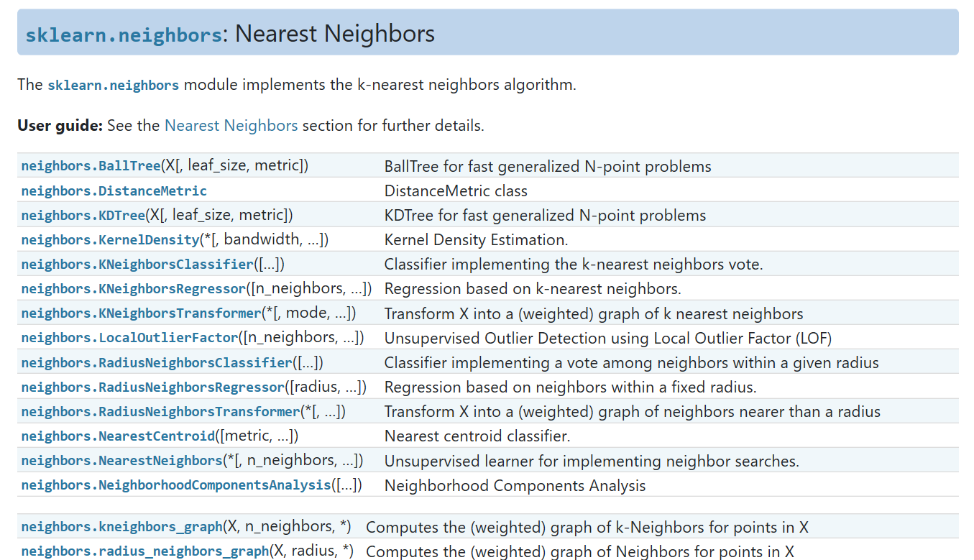Image resolution: width=974 pixels, height=560 pixels.
Task: Open neighbors.kneighbors_graph function page
Action: [x=122, y=527]
